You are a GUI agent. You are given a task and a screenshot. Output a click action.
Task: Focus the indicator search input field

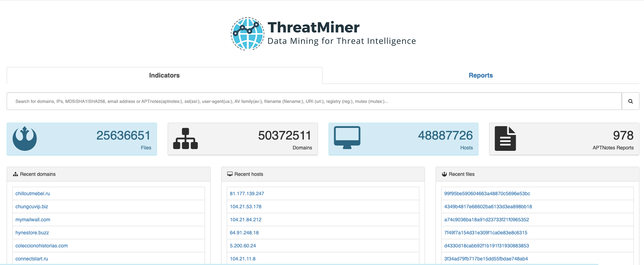pos(314,101)
